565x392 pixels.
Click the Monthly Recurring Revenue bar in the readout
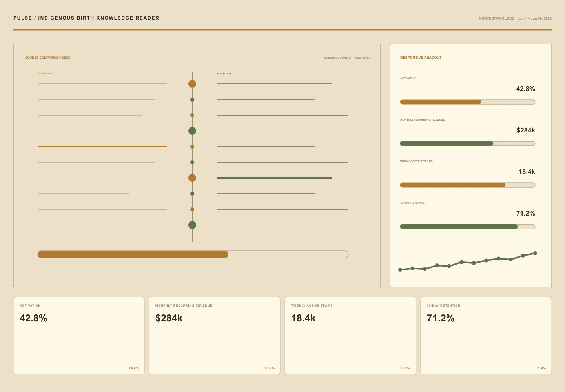468,143
